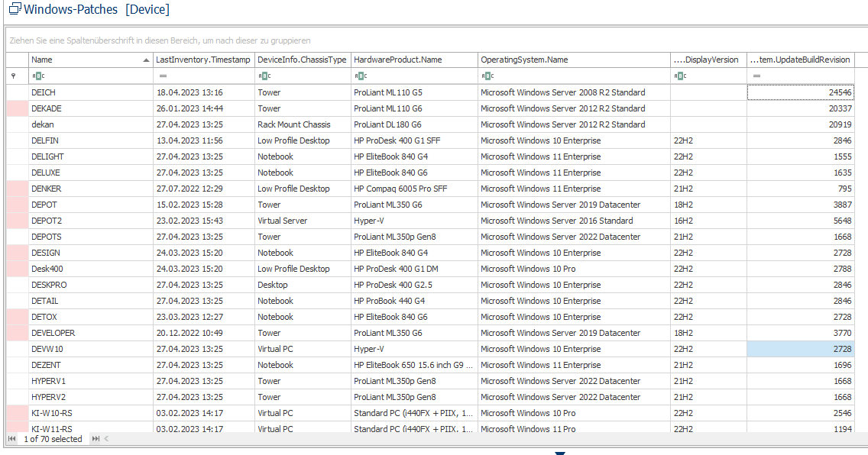Jump to last record using navigator icon

(96, 438)
